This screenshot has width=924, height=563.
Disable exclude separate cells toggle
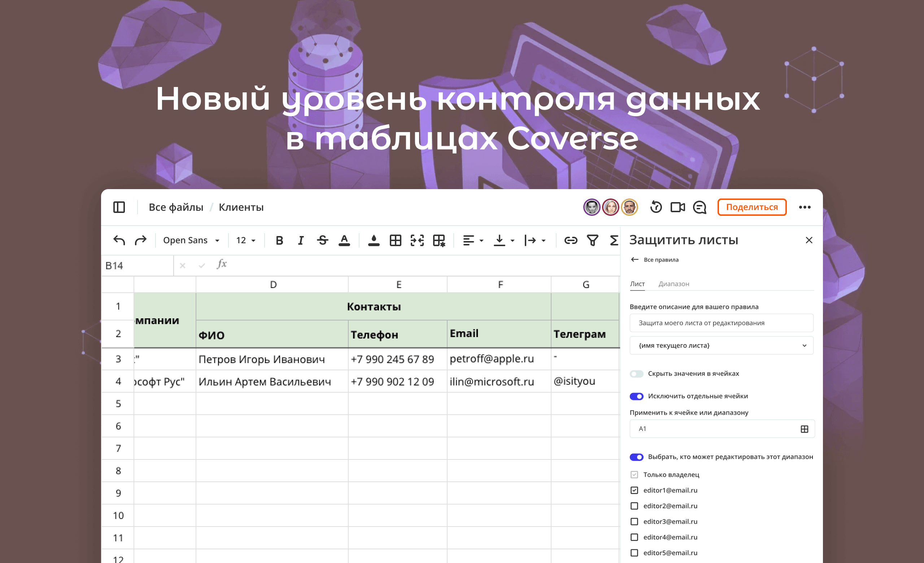(636, 396)
